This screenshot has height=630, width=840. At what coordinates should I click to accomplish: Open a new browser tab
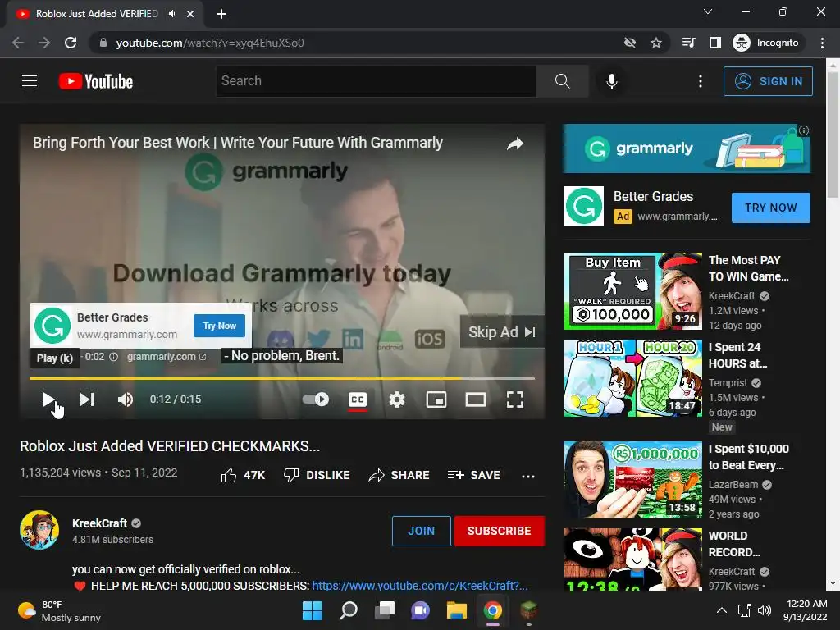[x=221, y=14]
